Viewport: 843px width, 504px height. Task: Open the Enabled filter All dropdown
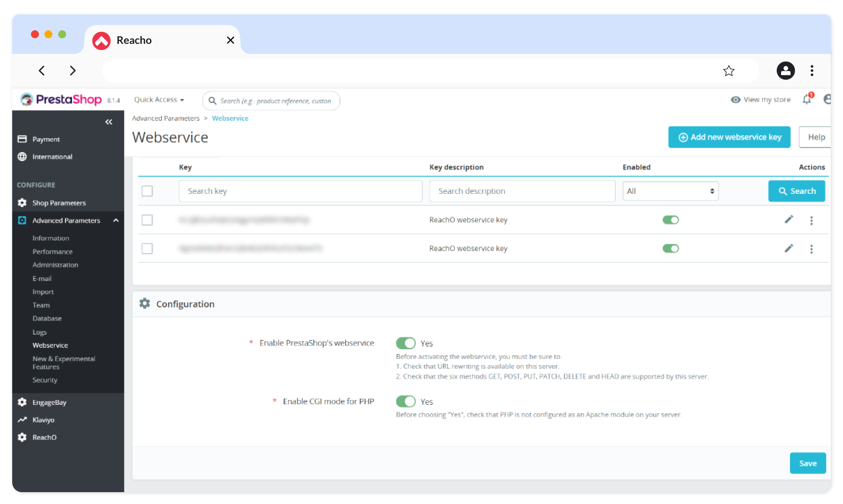click(670, 191)
